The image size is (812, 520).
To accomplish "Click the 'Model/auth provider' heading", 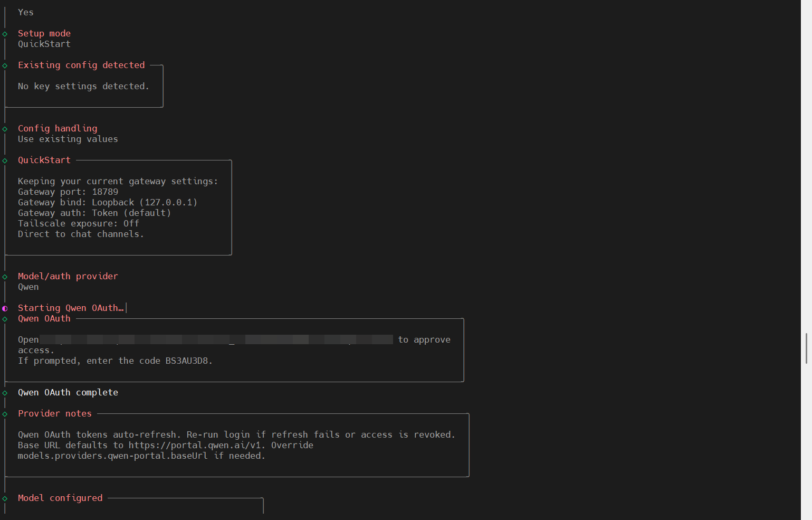I will pos(68,276).
